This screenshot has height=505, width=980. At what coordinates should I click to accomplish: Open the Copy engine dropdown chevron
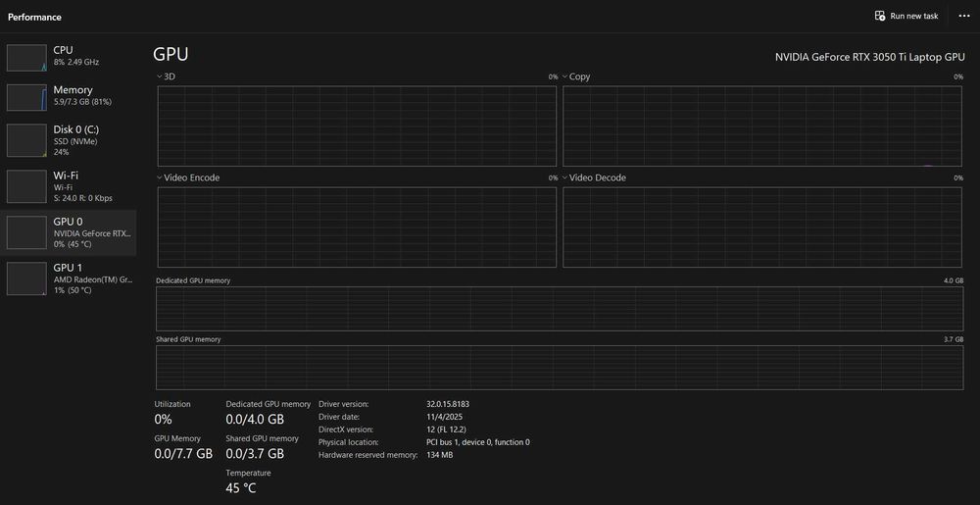pos(565,76)
